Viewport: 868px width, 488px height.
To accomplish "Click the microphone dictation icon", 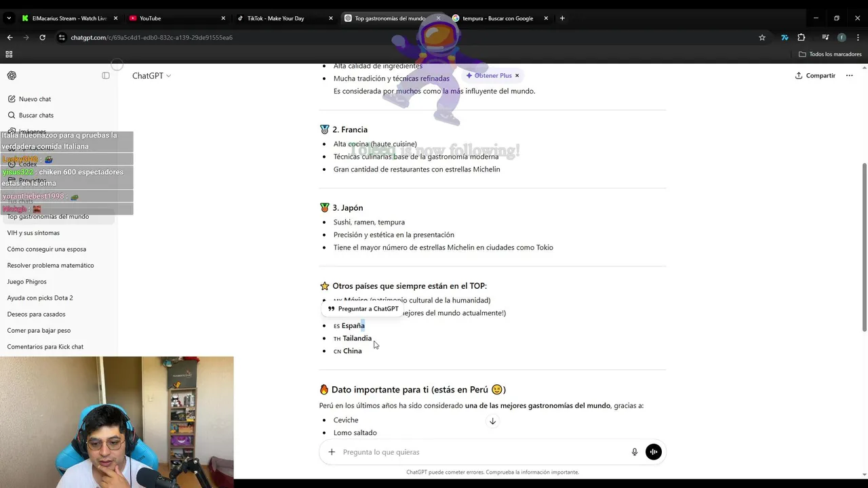I will click(635, 452).
